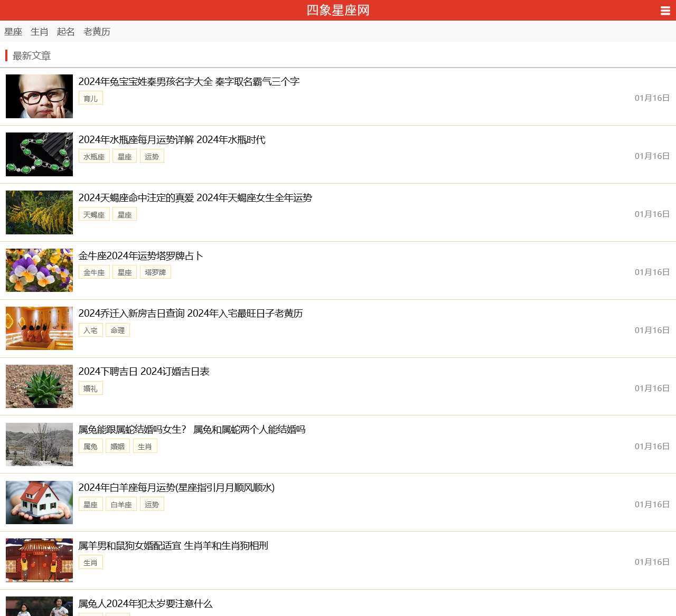The height and width of the screenshot is (616, 676).
Task: Select the 入宅 tag
Action: [91, 330]
